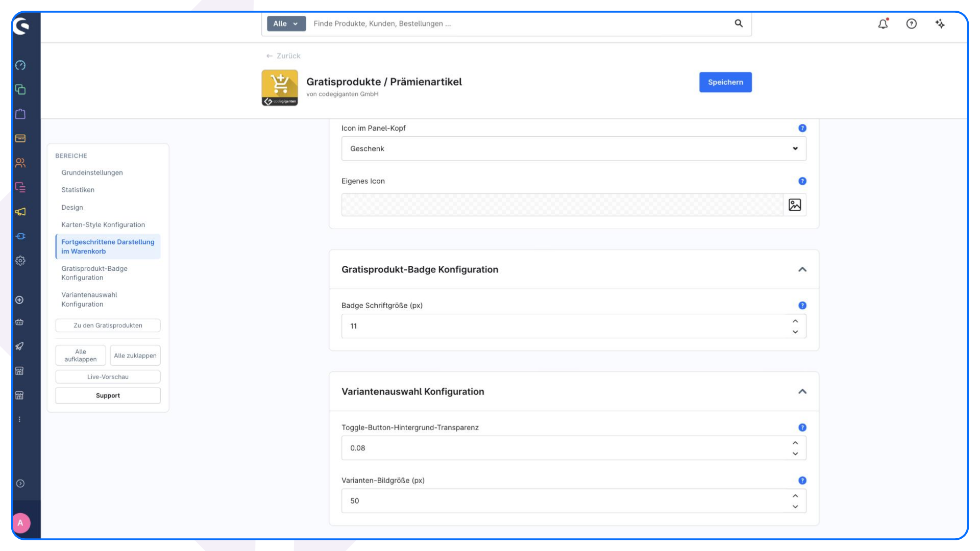980x551 pixels.
Task: Show help tooltip for Badge Schriftgröße
Action: [802, 306]
